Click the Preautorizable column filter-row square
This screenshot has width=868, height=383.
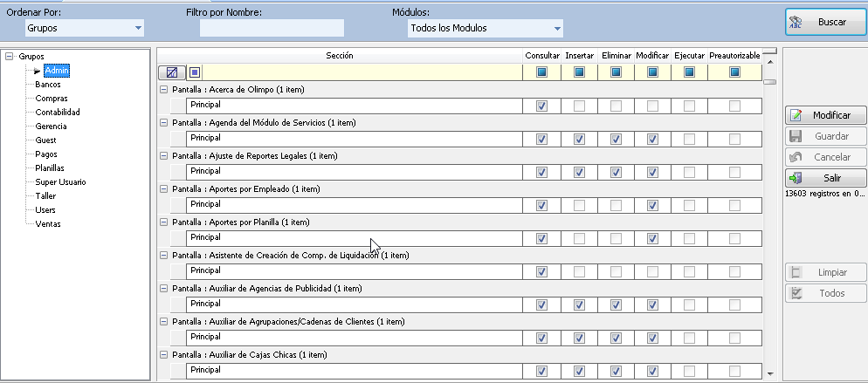[734, 72]
